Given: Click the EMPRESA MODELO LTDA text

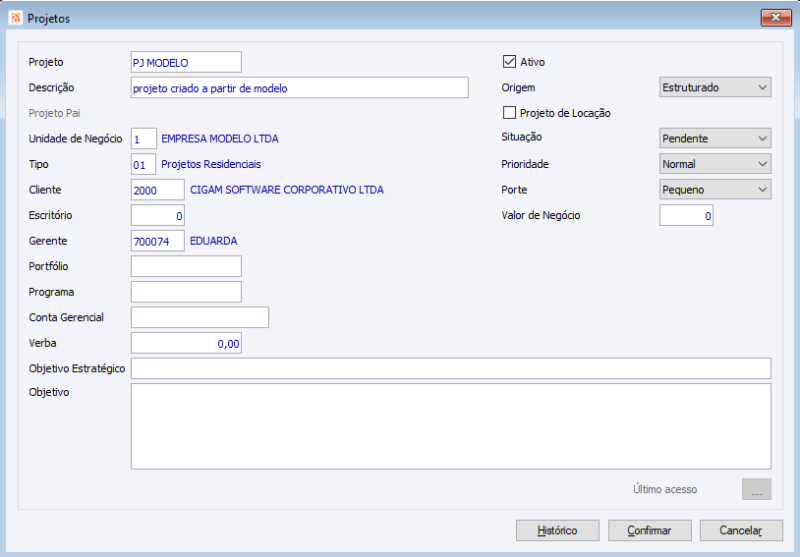Looking at the screenshot, I should tap(220, 139).
